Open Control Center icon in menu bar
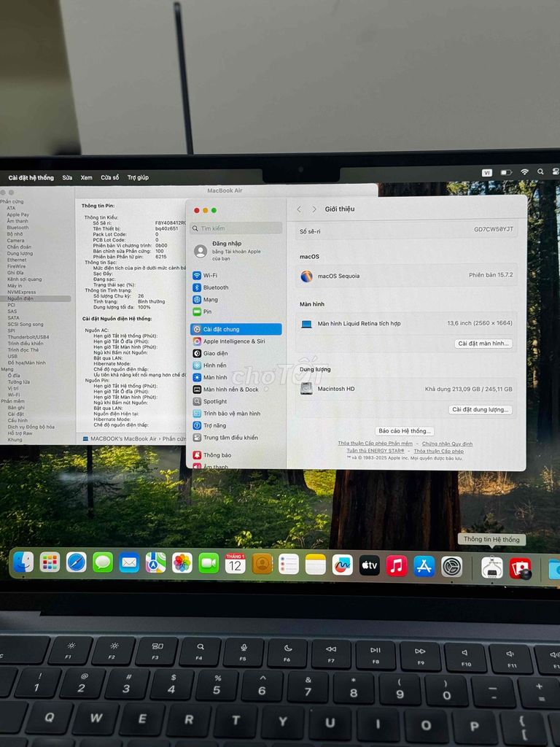 555,171
